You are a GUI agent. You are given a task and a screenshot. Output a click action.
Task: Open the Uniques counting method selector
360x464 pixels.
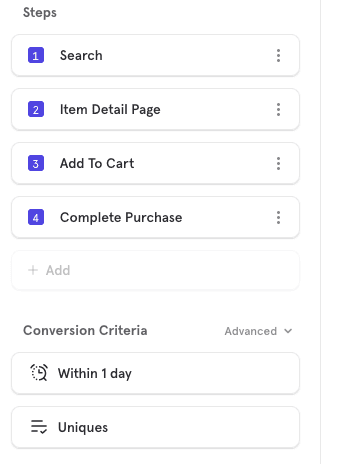155,427
